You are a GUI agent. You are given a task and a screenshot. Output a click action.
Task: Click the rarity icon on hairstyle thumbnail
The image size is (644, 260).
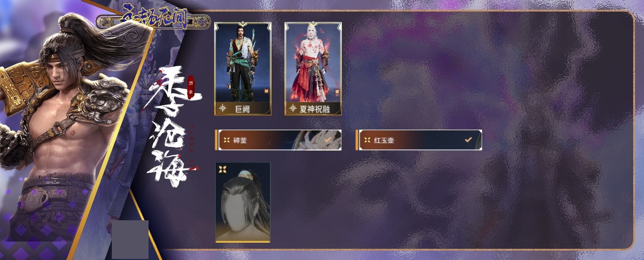(x=223, y=169)
